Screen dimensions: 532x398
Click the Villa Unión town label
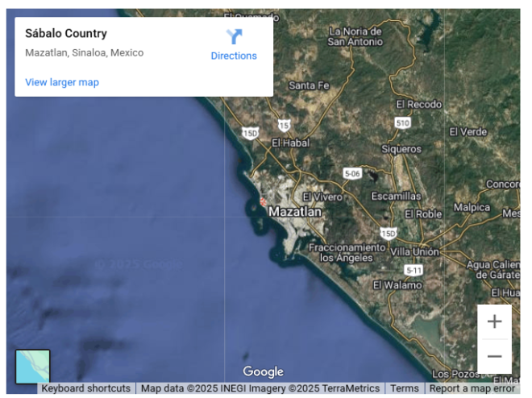[x=414, y=252]
